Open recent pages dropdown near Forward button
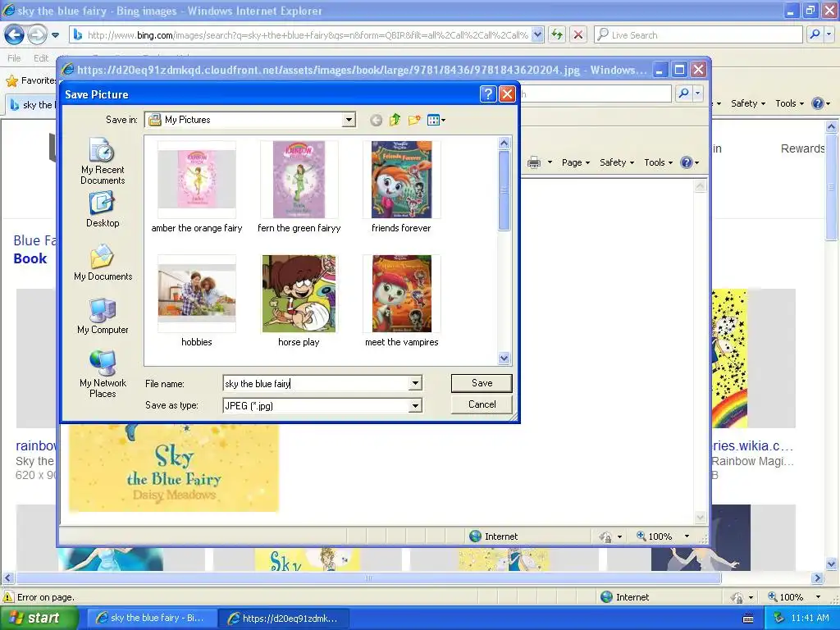This screenshot has height=630, width=840. click(55, 35)
